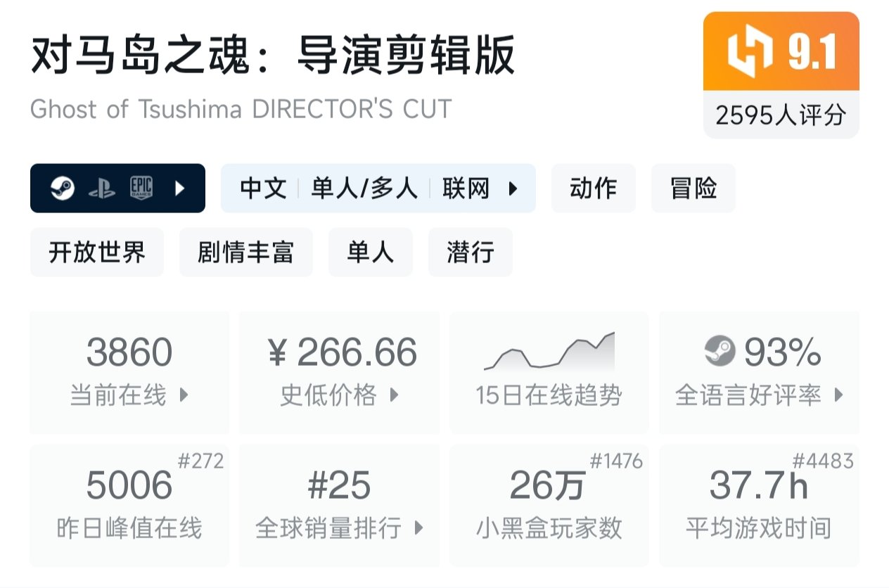Click the Steam icon beside 93%
The width and height of the screenshot is (889, 588).
(x=719, y=351)
